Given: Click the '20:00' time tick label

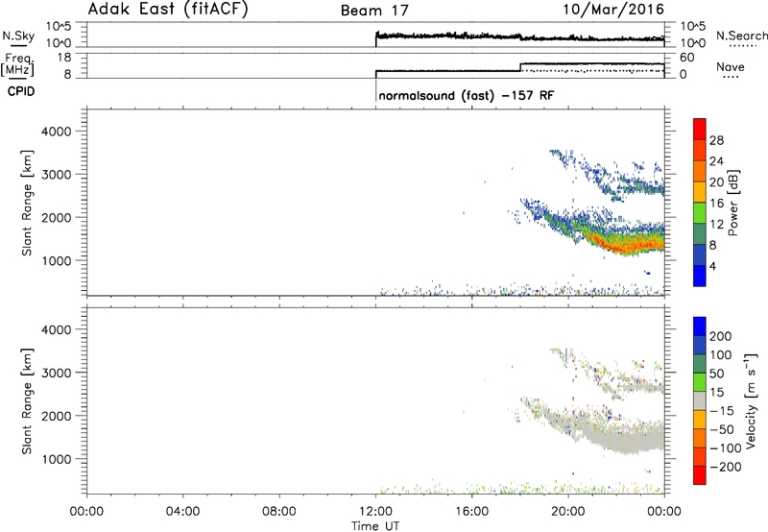Looking at the screenshot, I should [568, 512].
